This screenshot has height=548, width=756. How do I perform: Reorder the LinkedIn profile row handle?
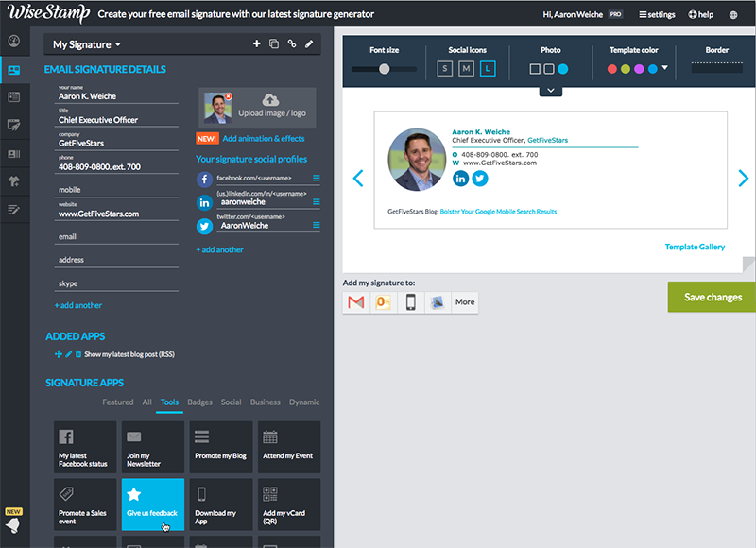[317, 201]
